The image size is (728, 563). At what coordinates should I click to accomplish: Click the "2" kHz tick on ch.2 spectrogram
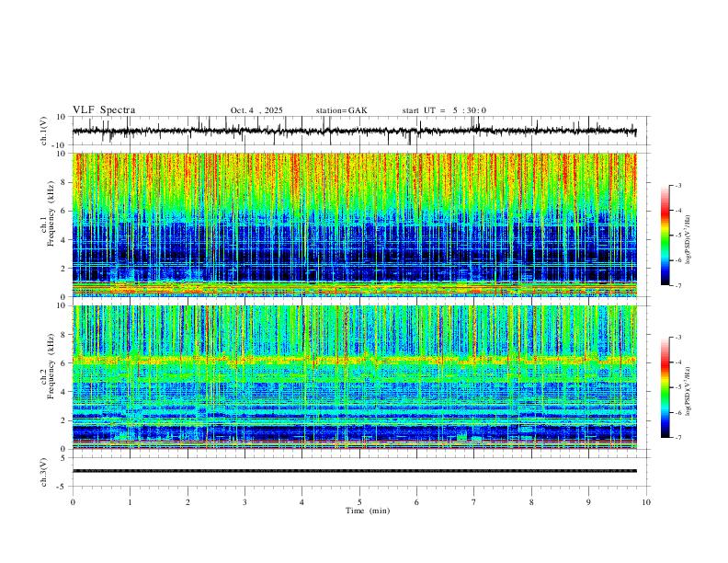pos(64,420)
